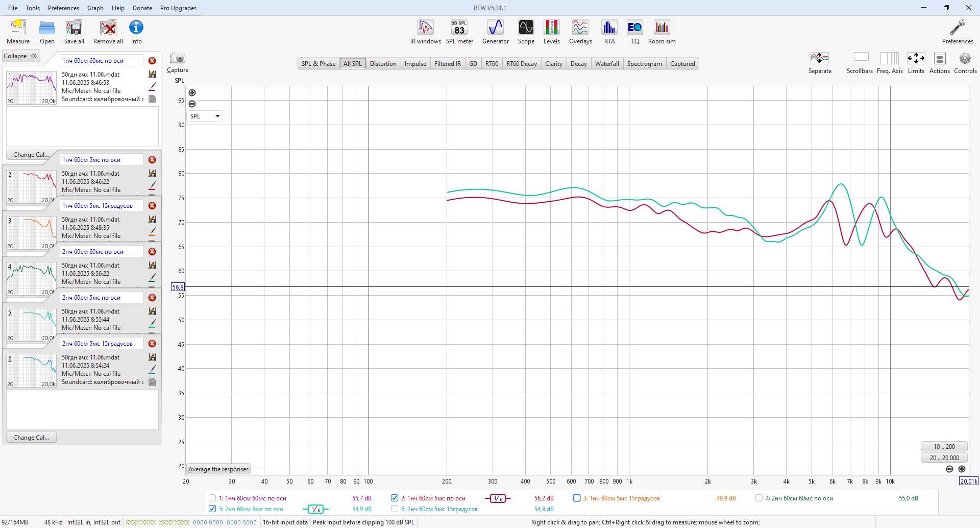Screen dimensions: 980x528
Task: Uncheck trace 2: 1нч 60см 5мс по оси
Action: (395, 498)
